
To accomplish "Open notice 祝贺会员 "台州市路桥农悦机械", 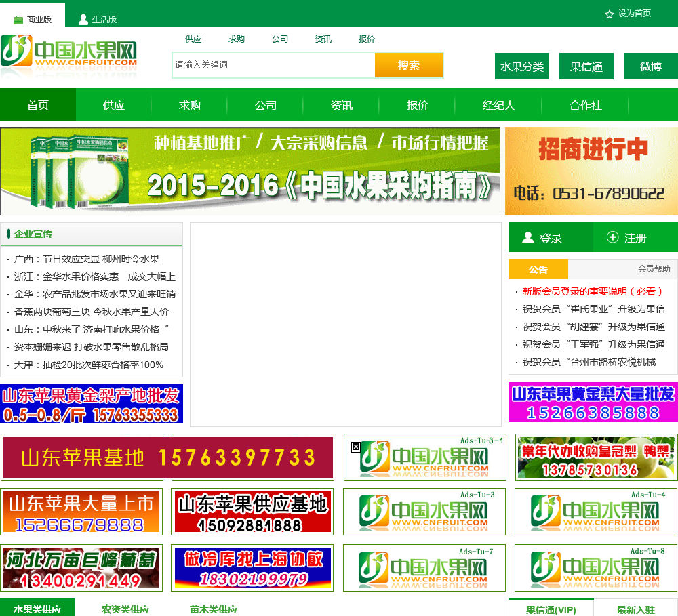I will 589,363.
